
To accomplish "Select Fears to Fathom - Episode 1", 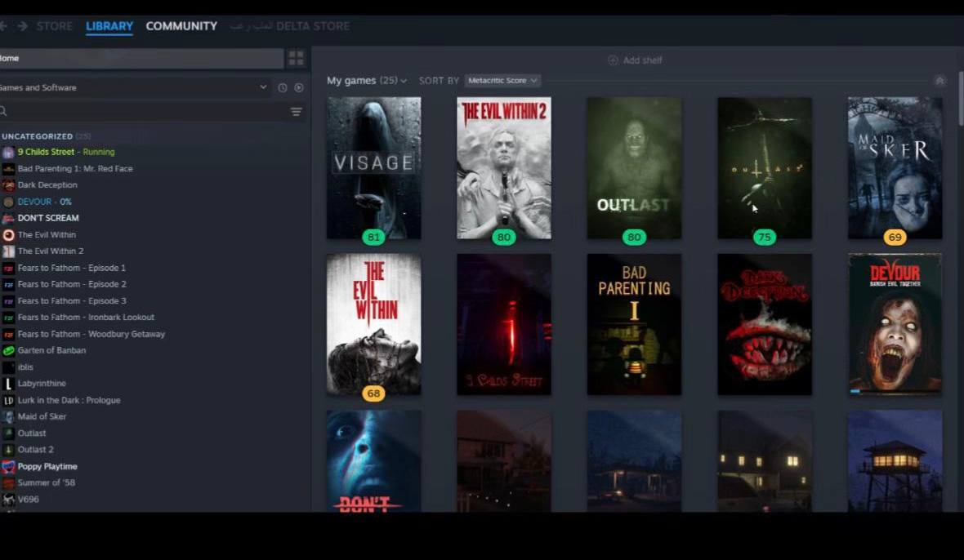I will coord(71,268).
